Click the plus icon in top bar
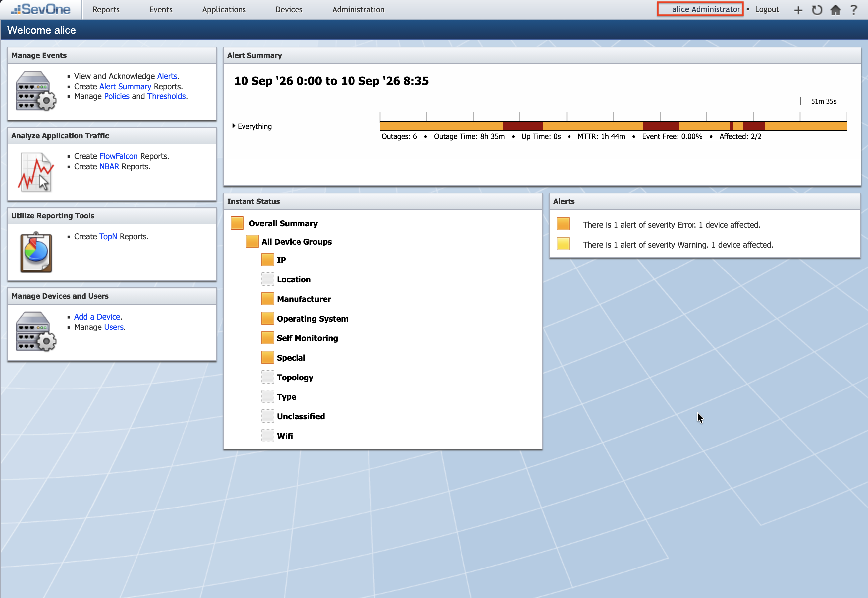The width and height of the screenshot is (868, 598). coord(798,10)
